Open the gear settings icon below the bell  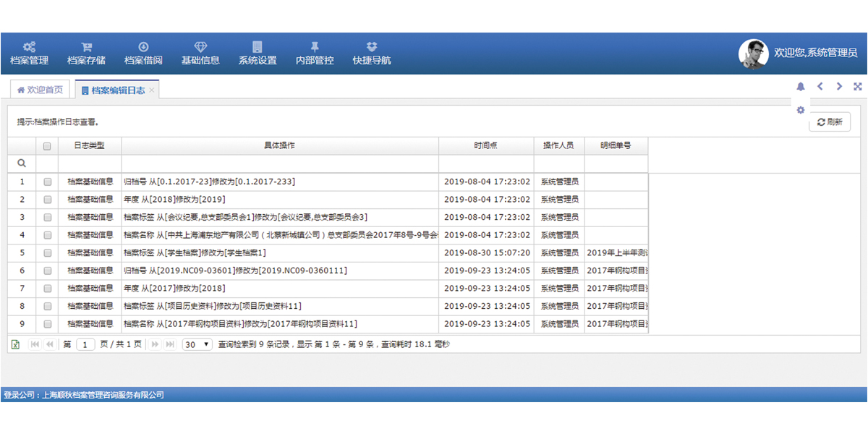click(x=801, y=110)
